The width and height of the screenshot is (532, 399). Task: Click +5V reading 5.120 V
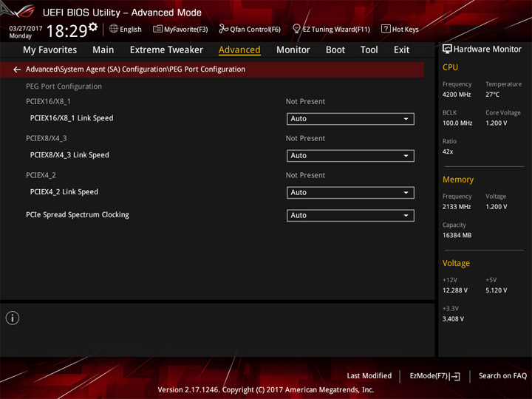coord(497,290)
